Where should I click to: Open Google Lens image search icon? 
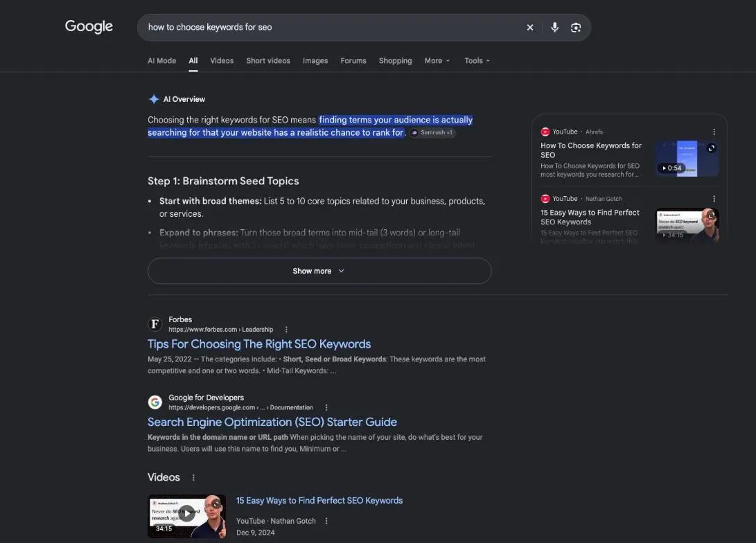576,28
